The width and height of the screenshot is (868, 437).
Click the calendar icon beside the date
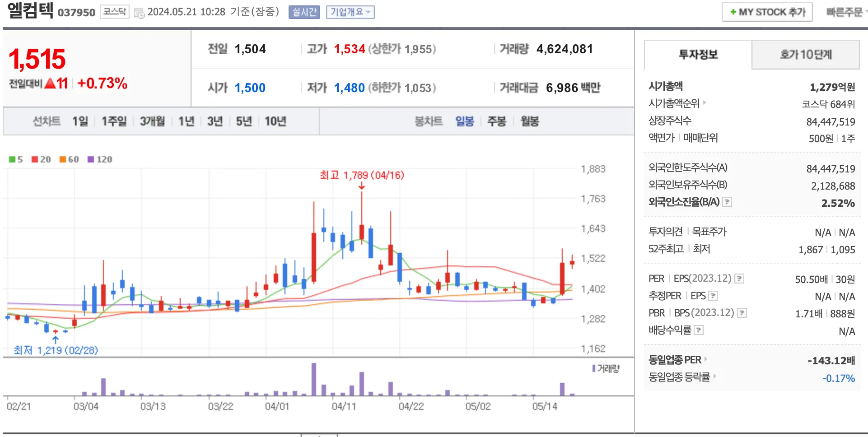tap(140, 13)
